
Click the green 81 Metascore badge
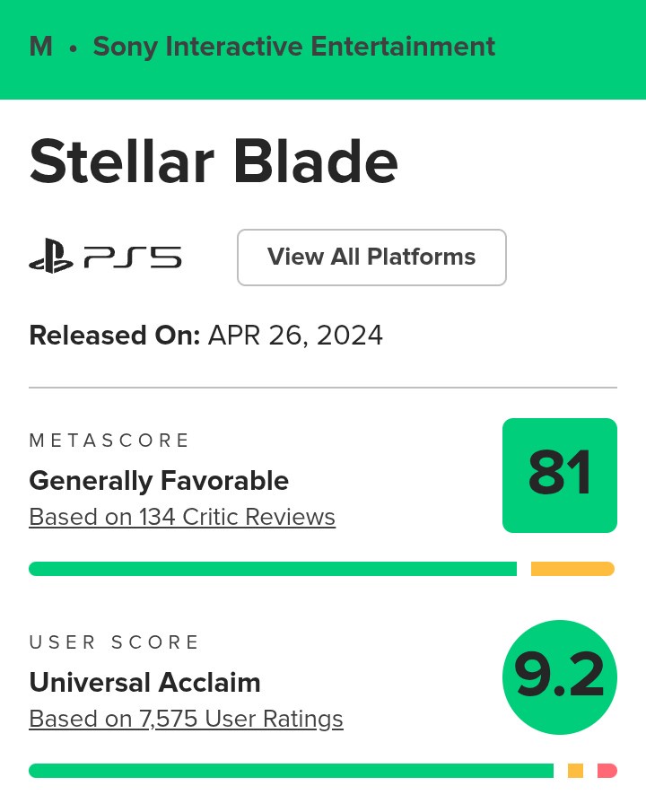tap(560, 476)
